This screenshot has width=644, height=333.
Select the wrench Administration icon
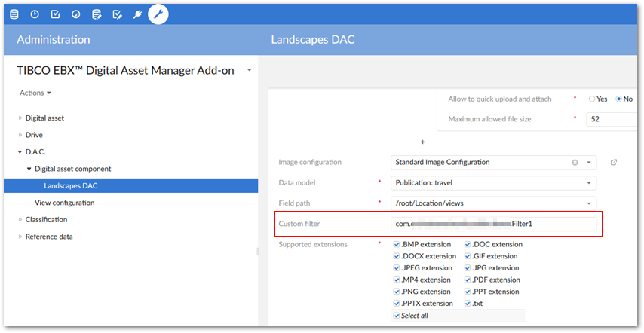158,14
